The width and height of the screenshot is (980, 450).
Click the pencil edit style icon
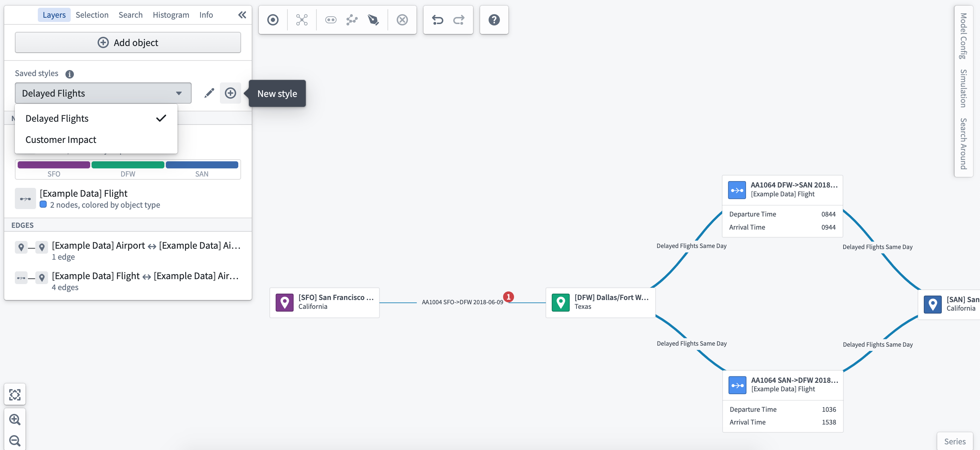click(209, 93)
